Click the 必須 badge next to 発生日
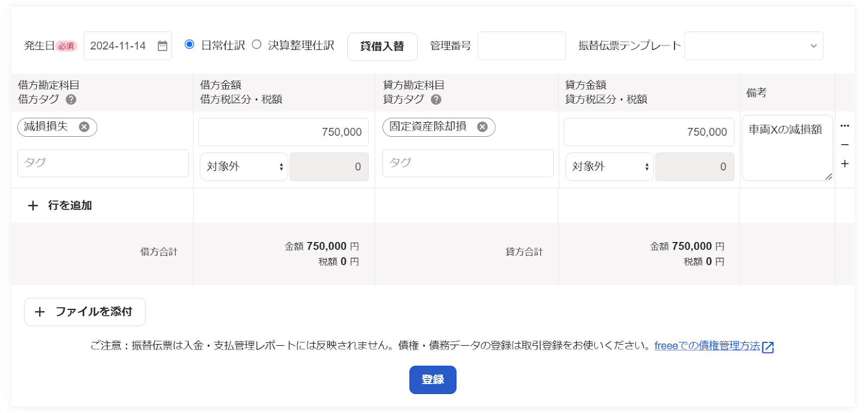868x413 pixels. tap(66, 46)
